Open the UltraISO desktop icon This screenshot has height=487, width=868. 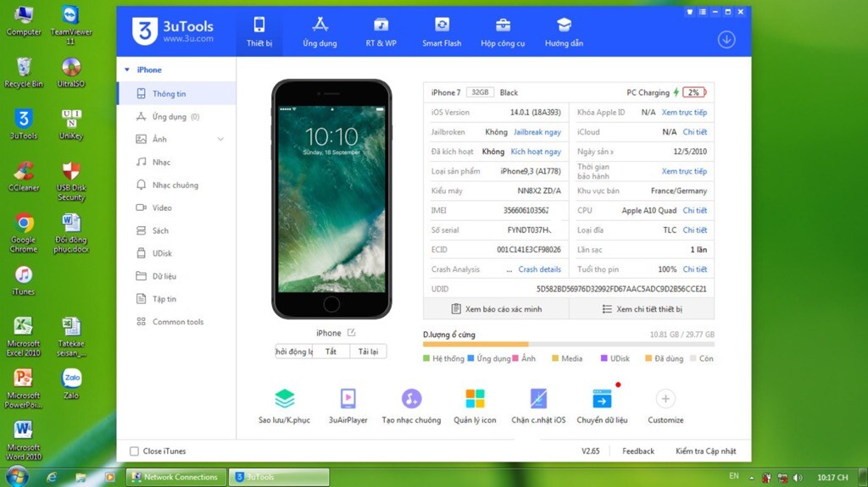pos(71,72)
